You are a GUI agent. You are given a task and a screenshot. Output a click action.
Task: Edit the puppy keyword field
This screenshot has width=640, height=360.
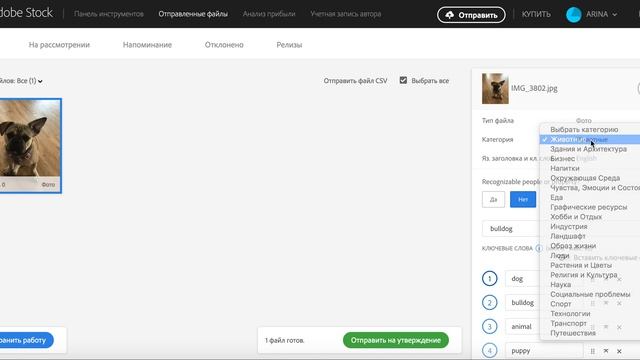544,351
